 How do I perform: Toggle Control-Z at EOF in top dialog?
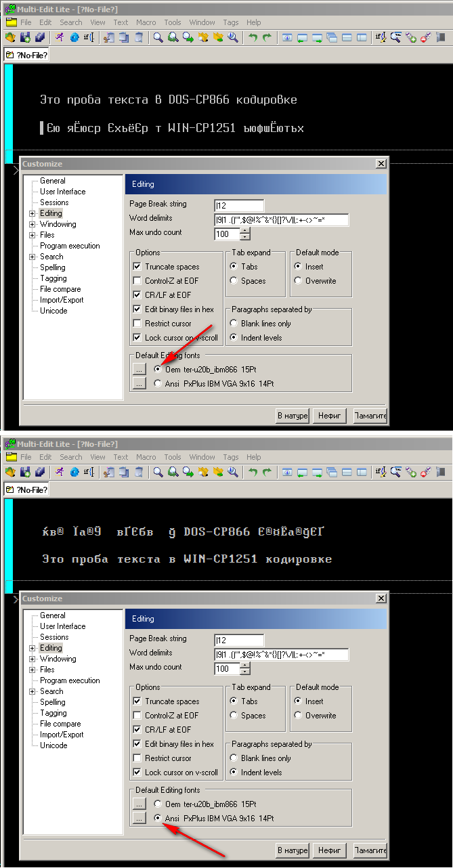pos(137,281)
